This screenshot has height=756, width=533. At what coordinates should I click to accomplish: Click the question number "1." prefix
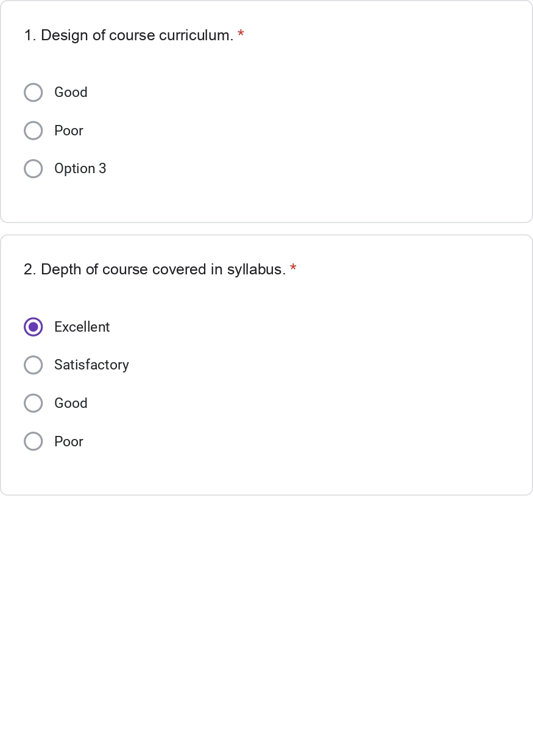(x=30, y=35)
